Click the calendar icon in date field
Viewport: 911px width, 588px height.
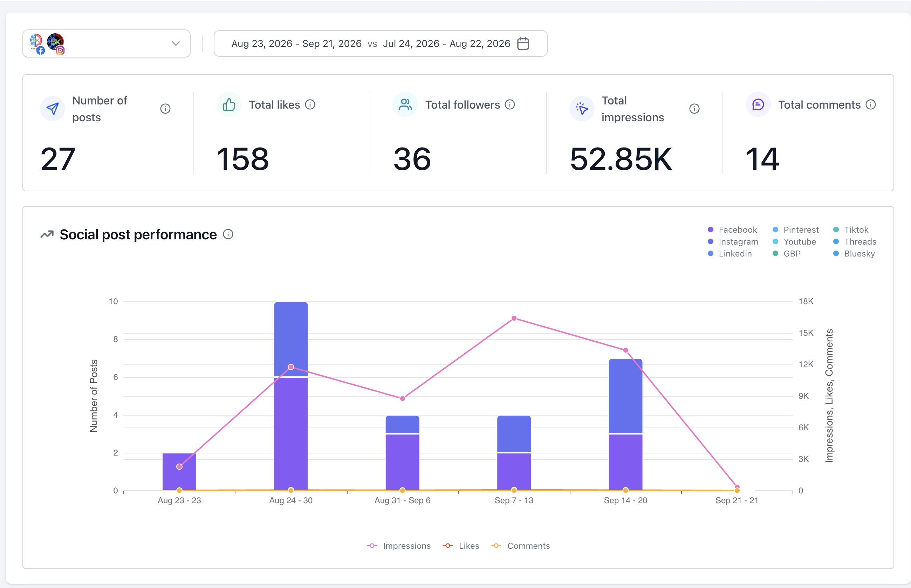click(x=523, y=43)
